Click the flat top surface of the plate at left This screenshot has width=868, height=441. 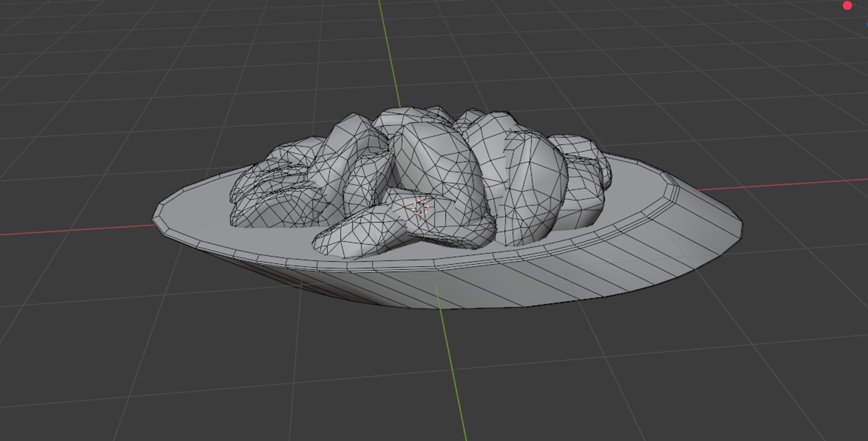click(x=199, y=212)
